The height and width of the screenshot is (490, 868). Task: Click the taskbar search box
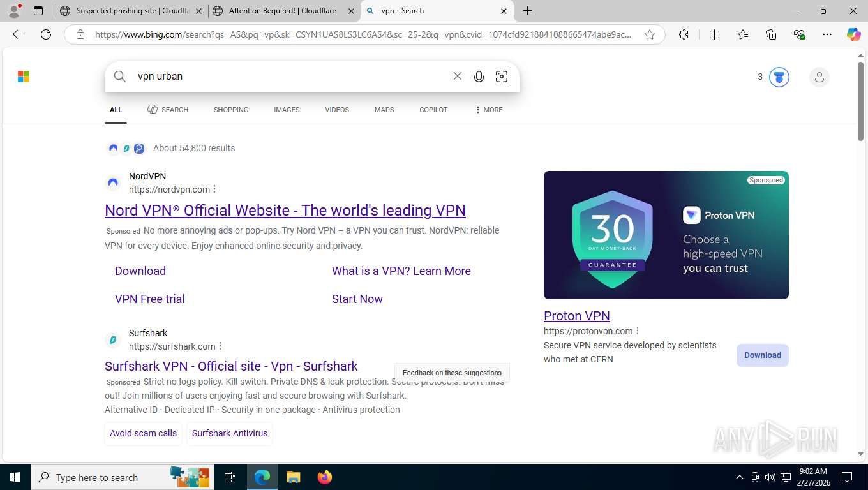click(x=121, y=477)
